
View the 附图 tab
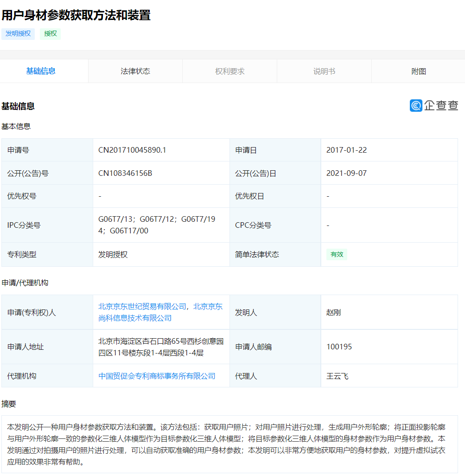coord(418,71)
